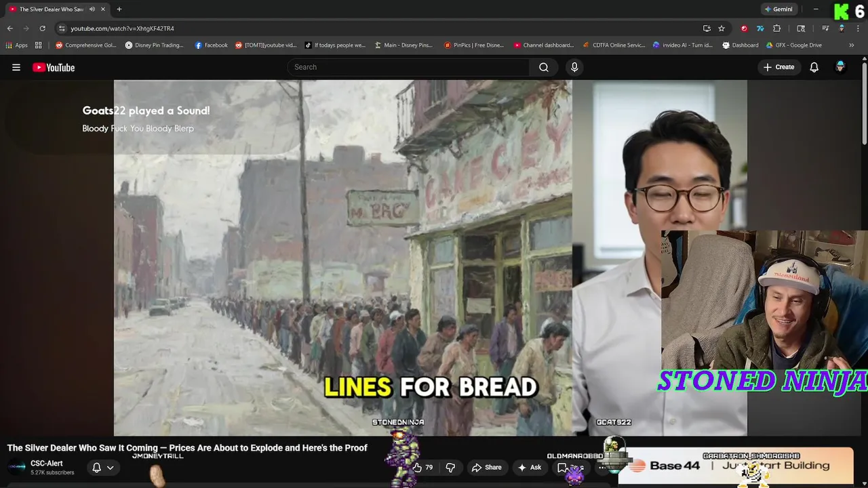Click the video title text
Screen dimensions: 868x488
187,448
